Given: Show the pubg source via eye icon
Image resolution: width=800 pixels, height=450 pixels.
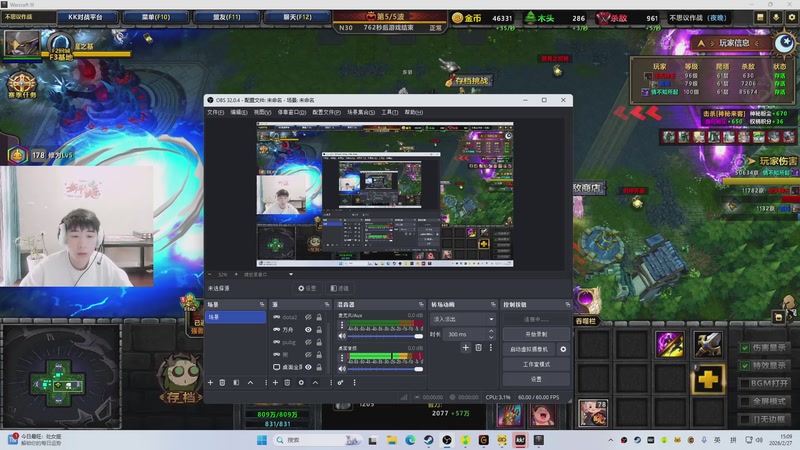Looking at the screenshot, I should point(308,342).
